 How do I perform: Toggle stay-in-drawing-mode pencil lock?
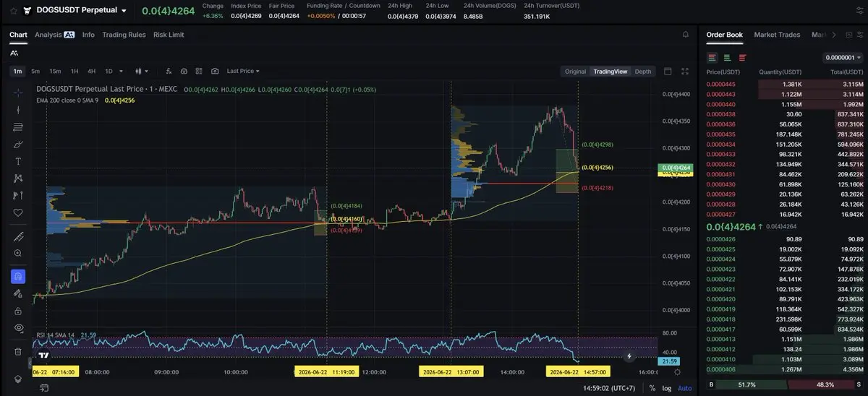point(19,293)
